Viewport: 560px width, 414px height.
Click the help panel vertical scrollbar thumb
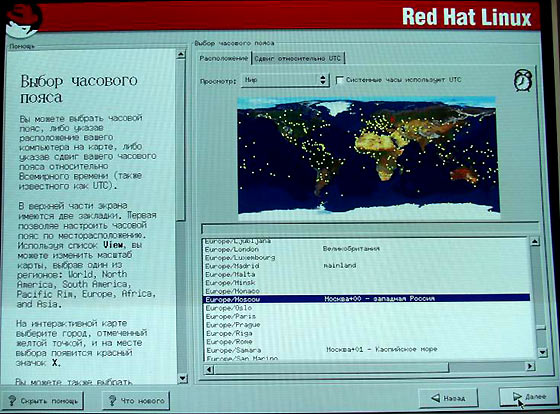181,140
